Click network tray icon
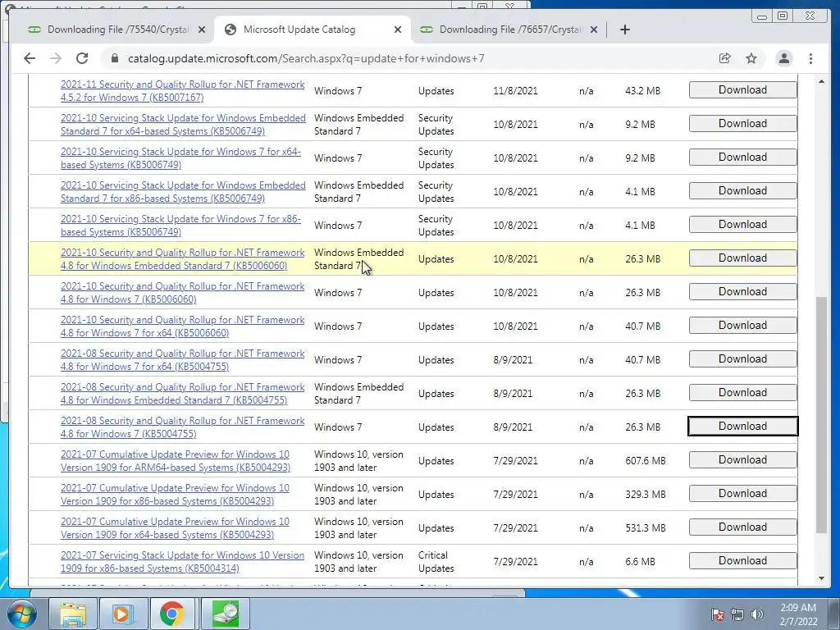The width and height of the screenshot is (840, 630). coord(737,614)
